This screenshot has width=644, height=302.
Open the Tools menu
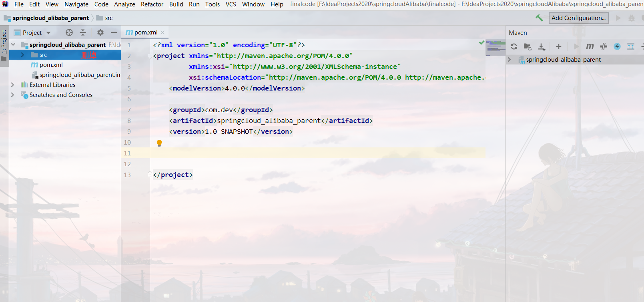tap(213, 4)
